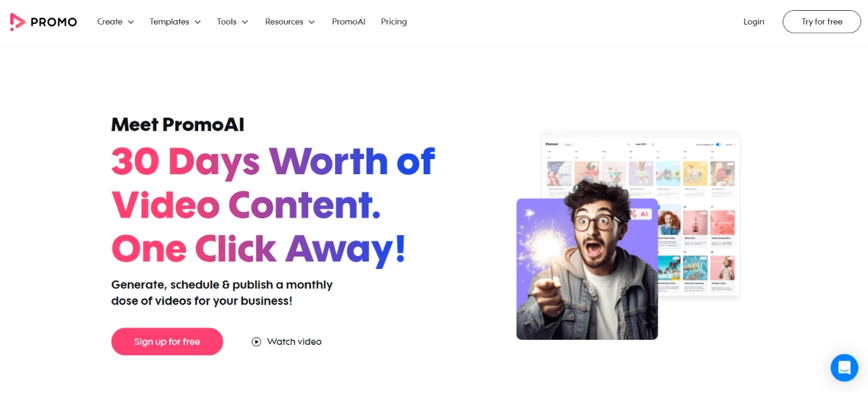This screenshot has width=868, height=394.
Task: Click the planner calendar preview image
Action: pyautogui.click(x=641, y=213)
